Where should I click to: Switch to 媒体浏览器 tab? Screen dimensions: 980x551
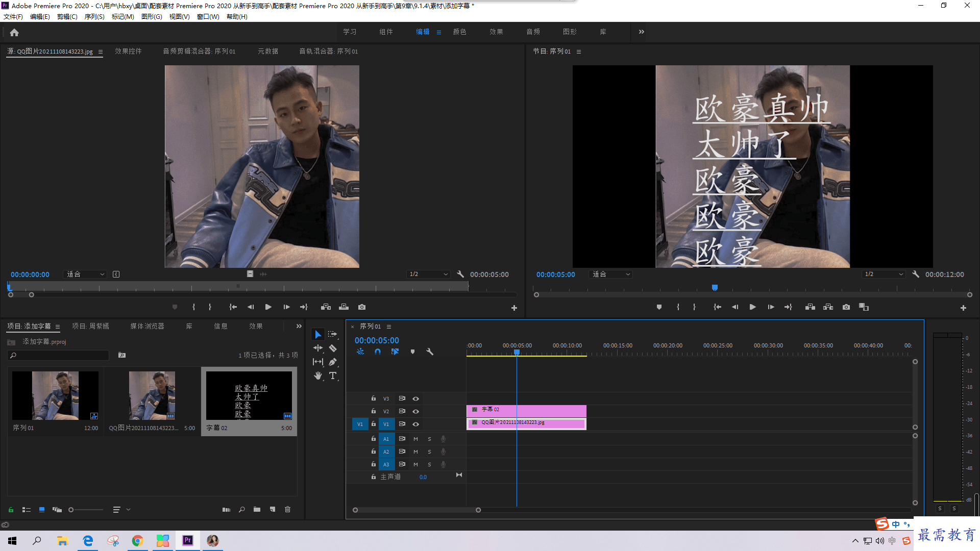click(147, 326)
